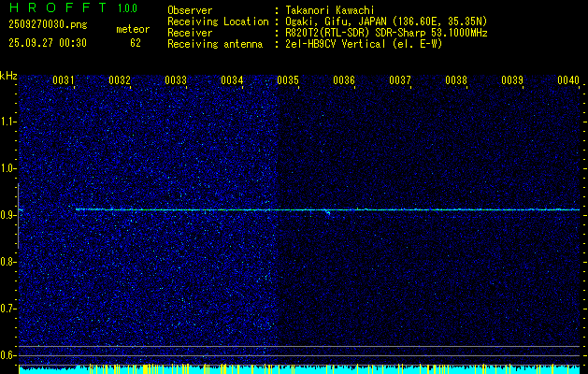588x374 pixels.
Task: Click the Ogaki, Gifu, JAPAN location text
Action: click(x=386, y=22)
